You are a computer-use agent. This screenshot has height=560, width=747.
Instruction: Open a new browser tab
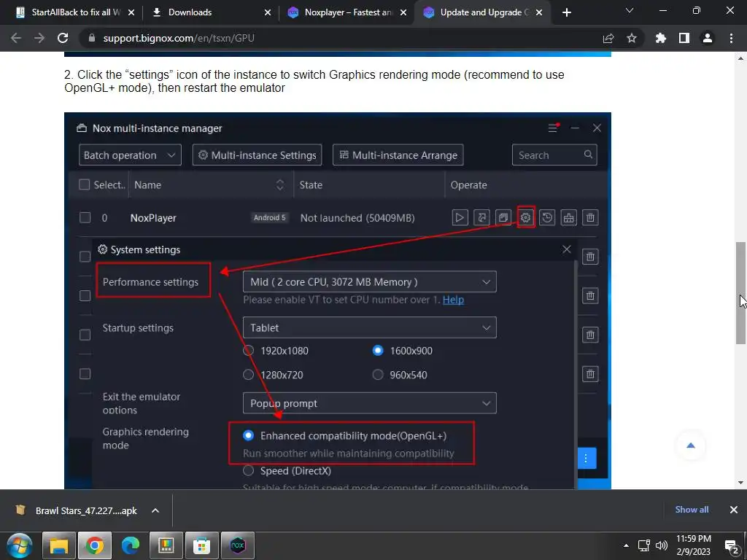tap(566, 12)
